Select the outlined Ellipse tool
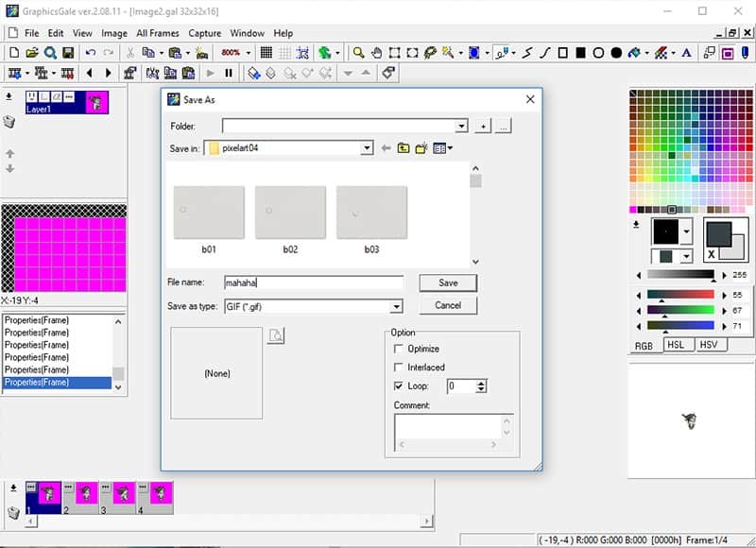The width and height of the screenshot is (756, 548). [x=598, y=53]
